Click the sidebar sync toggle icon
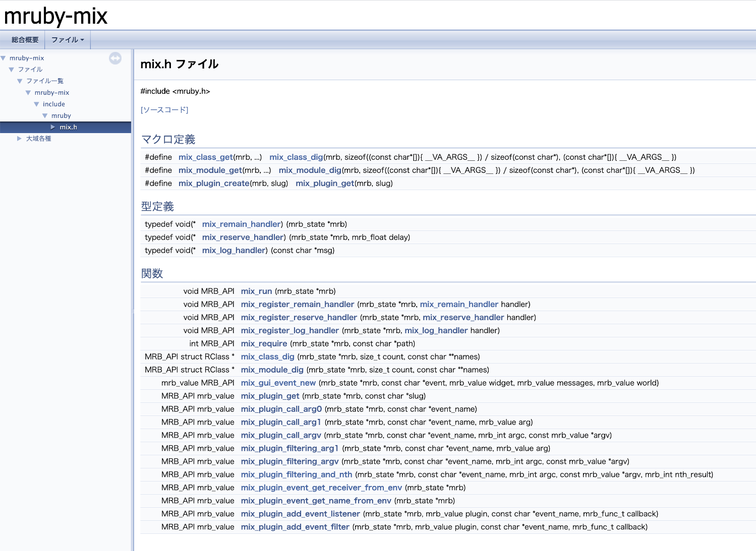 [115, 58]
